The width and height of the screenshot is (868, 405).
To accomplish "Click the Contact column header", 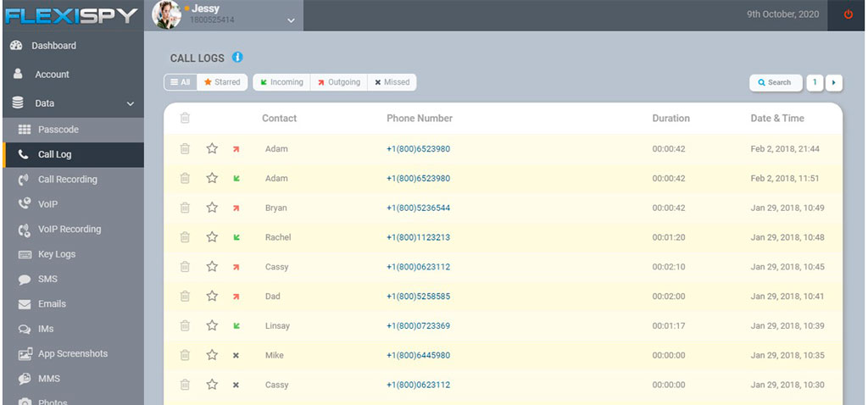I will (x=280, y=118).
